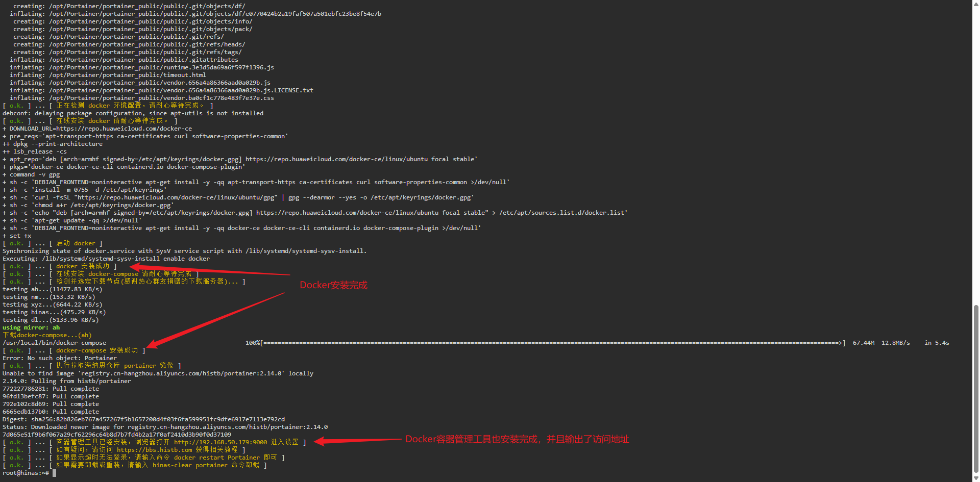The height and width of the screenshot is (482, 980).
Task: Click the green 'using mirror: ah' line
Action: pyautogui.click(x=31, y=327)
